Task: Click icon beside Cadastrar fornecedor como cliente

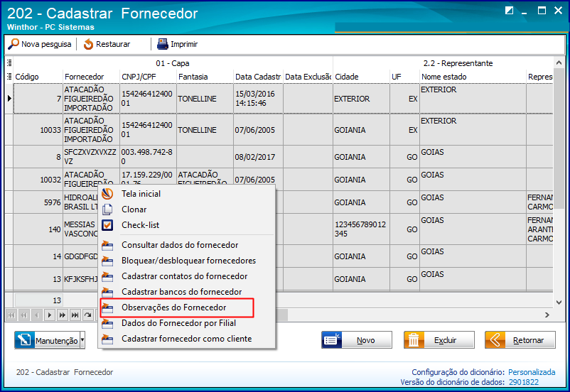Action: coord(107,339)
